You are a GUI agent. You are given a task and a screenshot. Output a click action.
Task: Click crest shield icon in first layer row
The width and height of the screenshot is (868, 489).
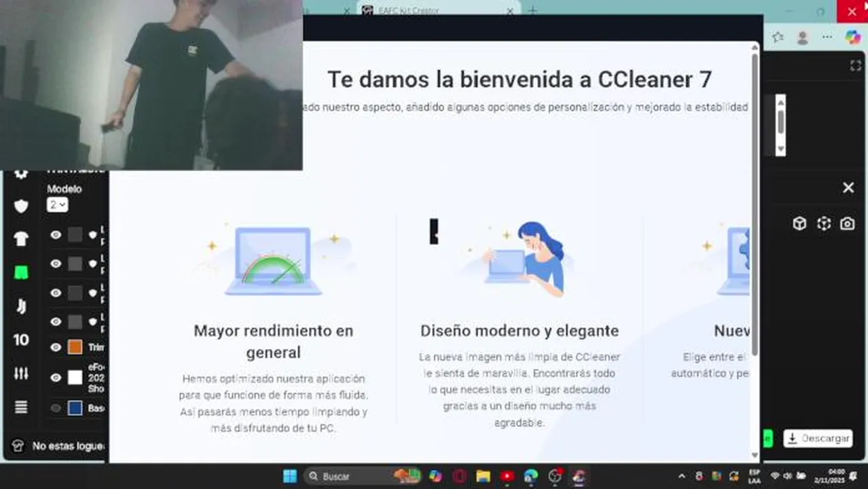tap(93, 234)
